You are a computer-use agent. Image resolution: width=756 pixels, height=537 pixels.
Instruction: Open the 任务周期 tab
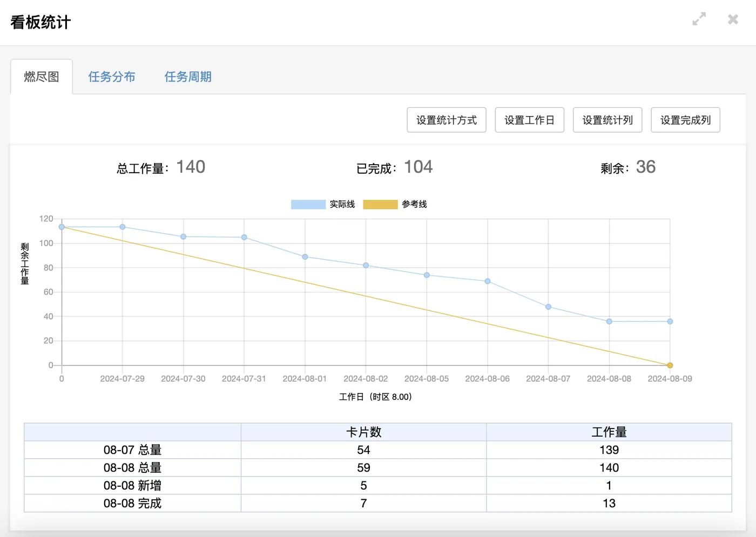pos(188,77)
